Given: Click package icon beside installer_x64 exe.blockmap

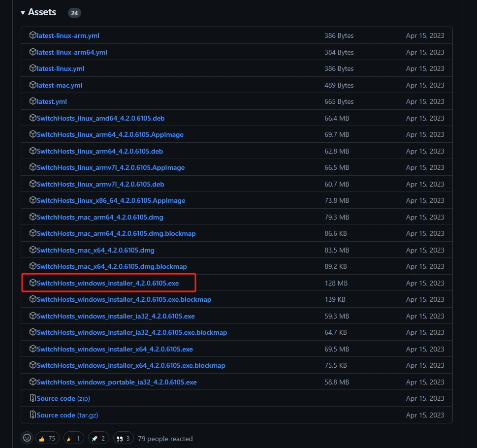Looking at the screenshot, I should 33,365.
